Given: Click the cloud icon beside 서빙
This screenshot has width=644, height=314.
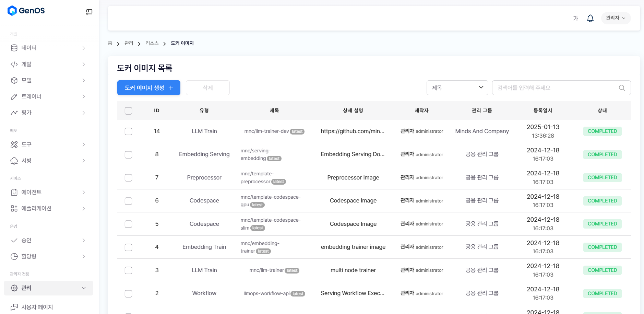Looking at the screenshot, I should coord(14,161).
